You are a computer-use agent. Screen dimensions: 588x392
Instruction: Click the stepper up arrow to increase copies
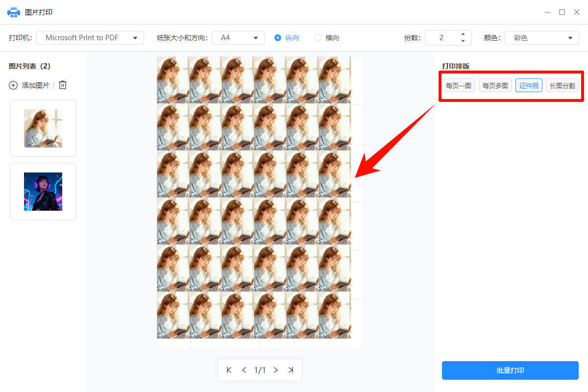point(462,34)
